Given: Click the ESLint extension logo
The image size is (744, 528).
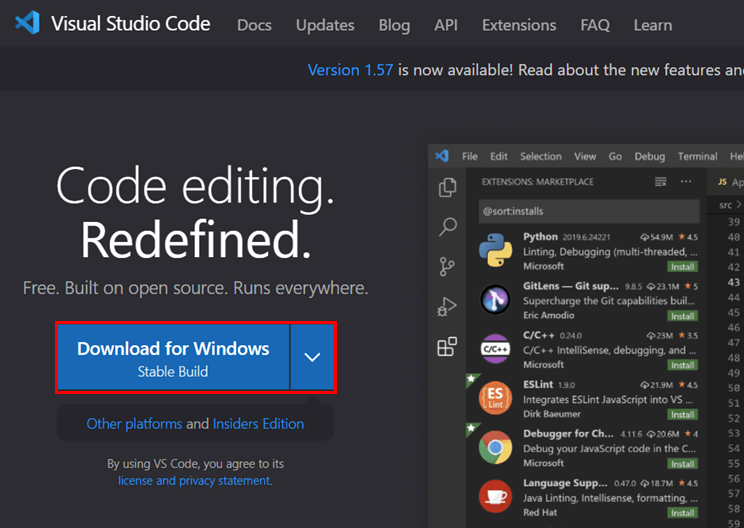Looking at the screenshot, I should coord(495,398).
